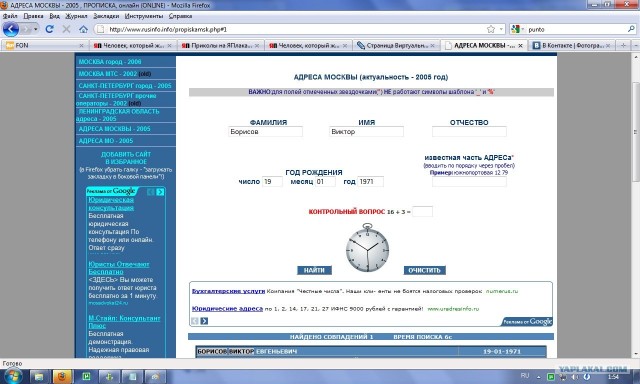This screenshot has width=640, height=384.
Task: Open the Вид menu
Action: pyautogui.click(x=54, y=16)
